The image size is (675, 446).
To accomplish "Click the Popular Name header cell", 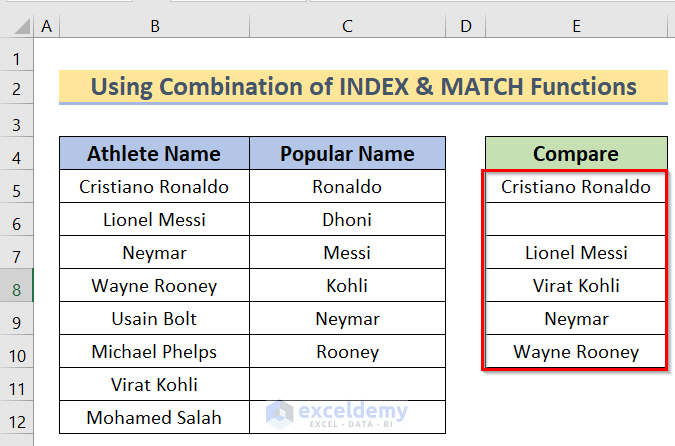I will (347, 154).
